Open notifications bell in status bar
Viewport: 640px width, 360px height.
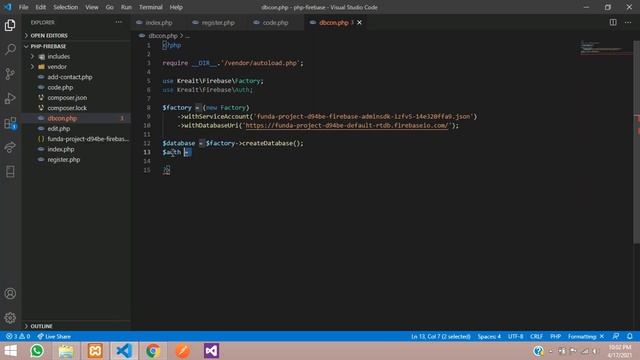point(630,336)
